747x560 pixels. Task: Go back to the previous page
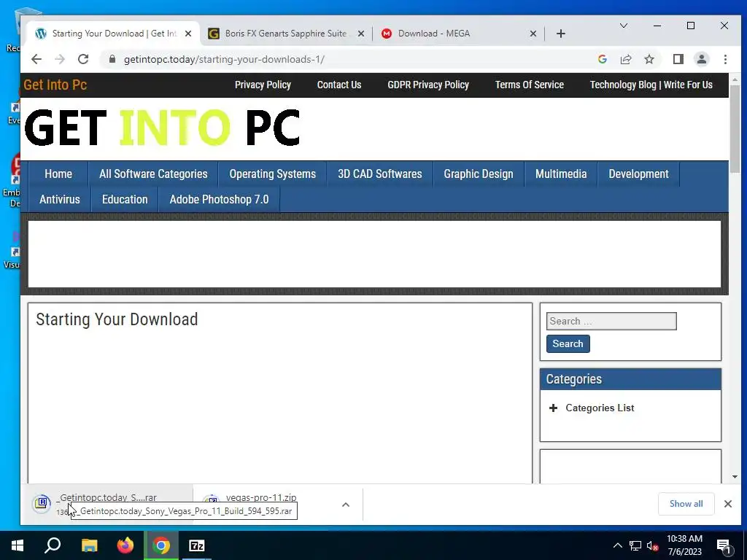coord(36,59)
